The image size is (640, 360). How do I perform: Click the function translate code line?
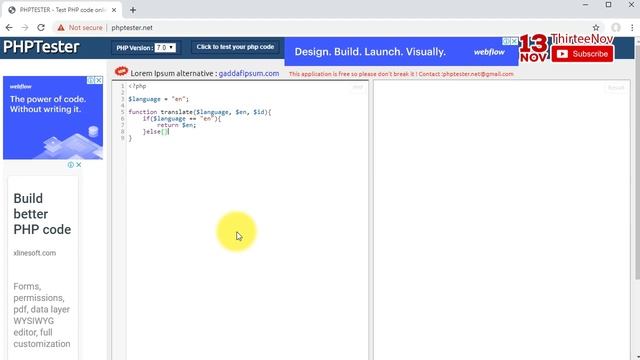(x=200, y=112)
